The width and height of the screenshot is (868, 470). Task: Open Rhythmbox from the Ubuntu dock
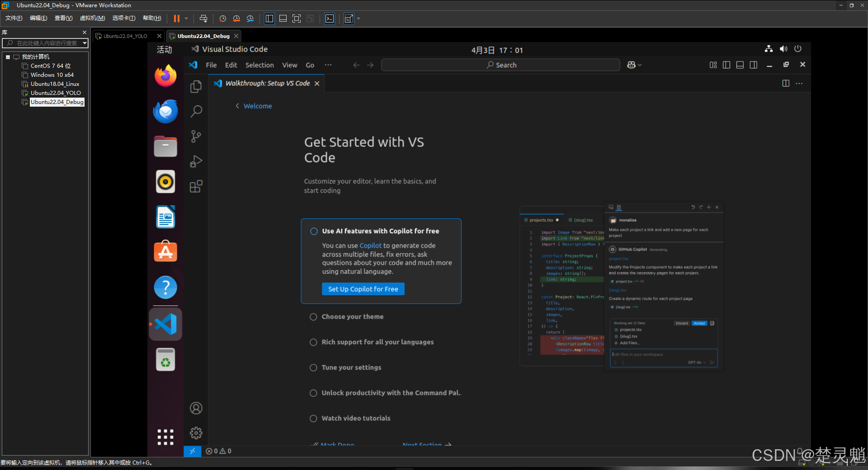click(x=165, y=182)
